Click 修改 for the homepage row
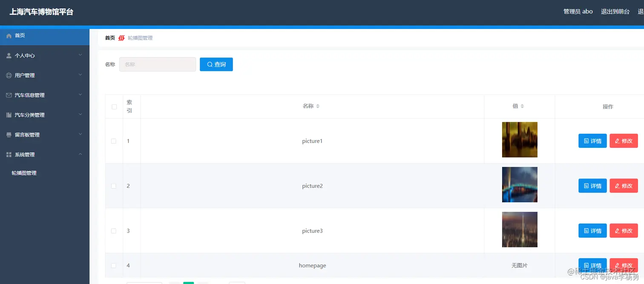Viewport: 644px width, 284px height. point(624,265)
